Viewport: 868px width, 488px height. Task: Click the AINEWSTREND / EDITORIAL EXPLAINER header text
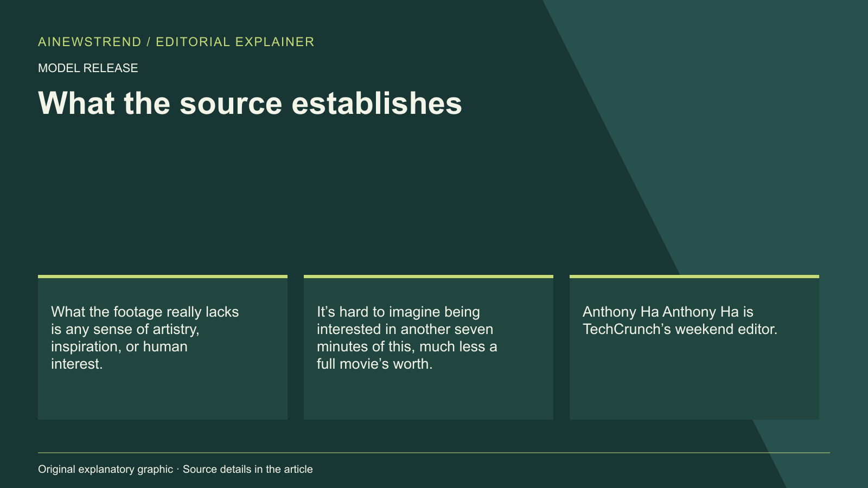pos(176,42)
